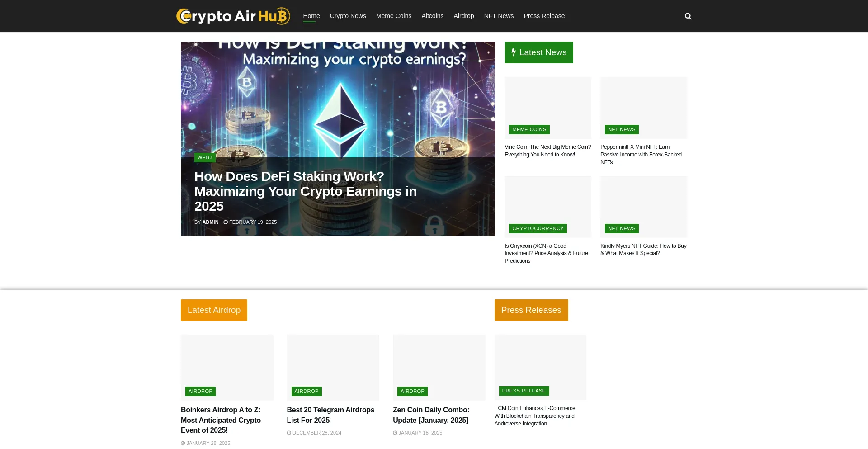This screenshot has width=868, height=449.
Task: Select the Altcoins menu entry
Action: pyautogui.click(x=432, y=16)
